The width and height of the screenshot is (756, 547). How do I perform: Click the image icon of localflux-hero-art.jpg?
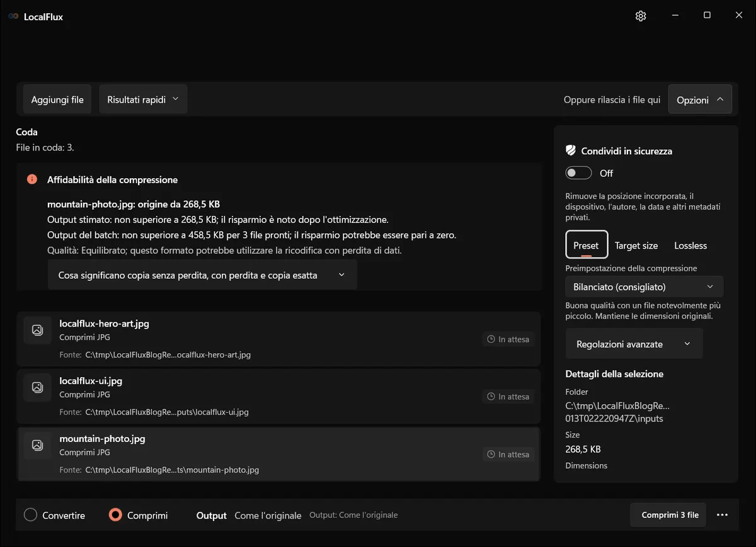37,330
